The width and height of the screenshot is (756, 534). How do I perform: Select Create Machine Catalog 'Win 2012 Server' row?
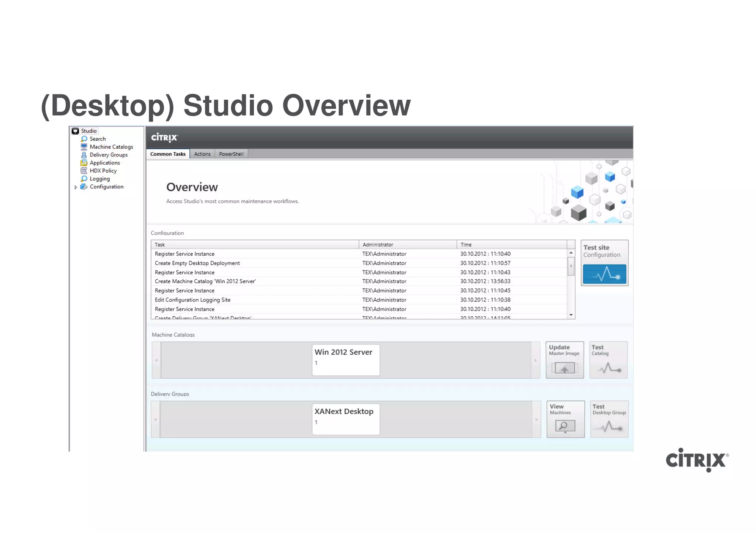pyautogui.click(x=359, y=281)
